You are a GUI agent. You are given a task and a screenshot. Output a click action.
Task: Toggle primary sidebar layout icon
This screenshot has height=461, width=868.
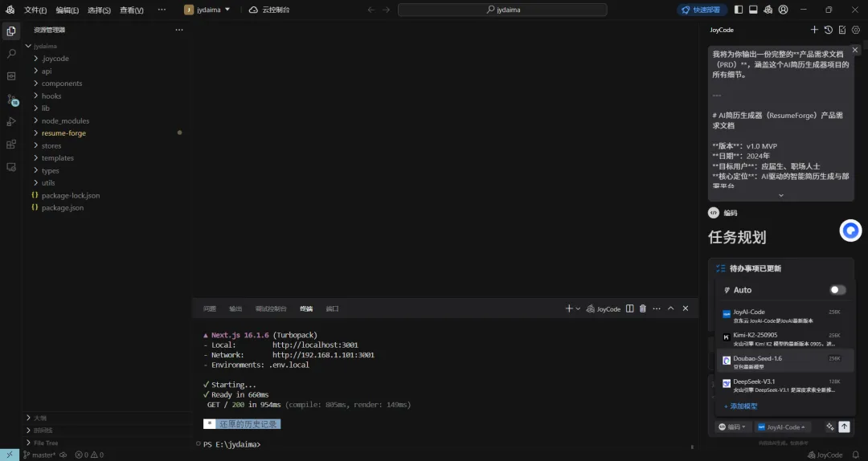(x=739, y=10)
